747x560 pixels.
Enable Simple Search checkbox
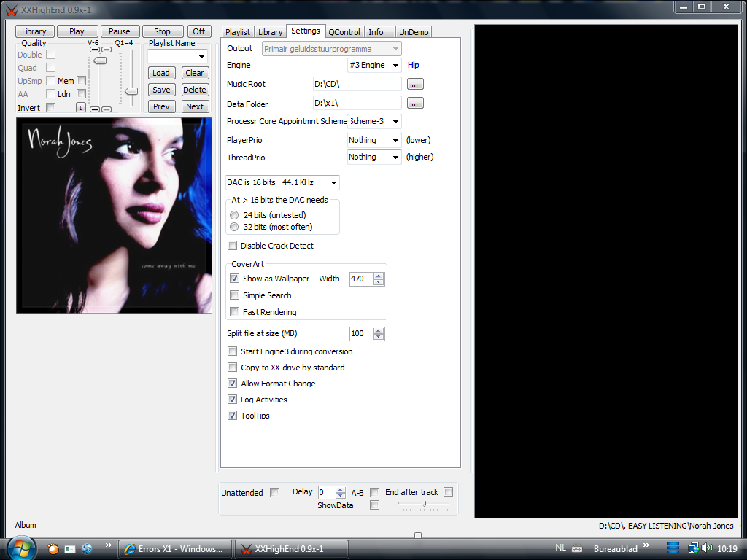(x=234, y=295)
